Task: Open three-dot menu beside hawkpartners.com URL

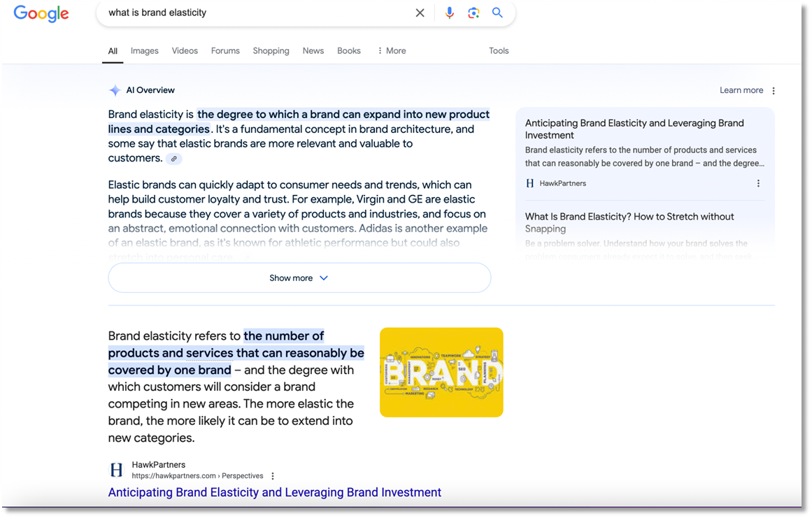Action: point(273,476)
